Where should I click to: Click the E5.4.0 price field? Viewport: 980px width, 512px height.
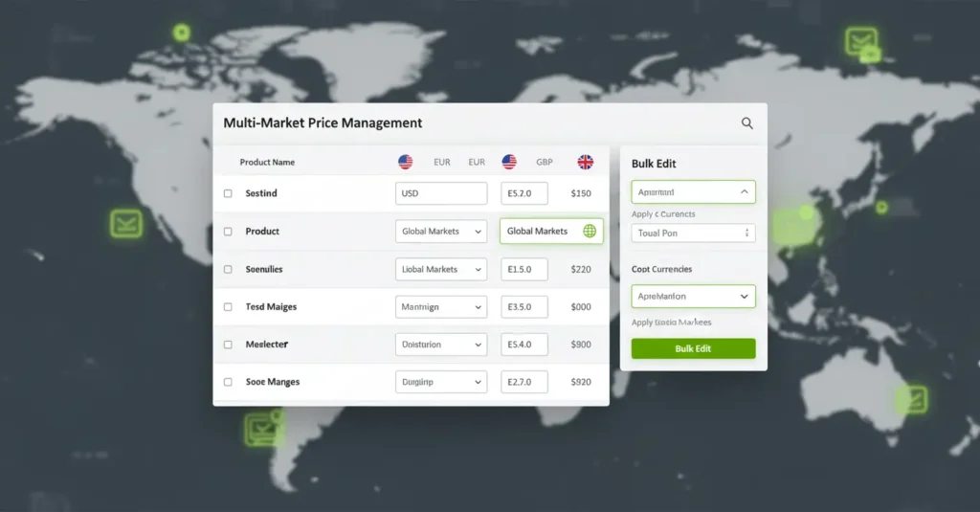tap(524, 345)
